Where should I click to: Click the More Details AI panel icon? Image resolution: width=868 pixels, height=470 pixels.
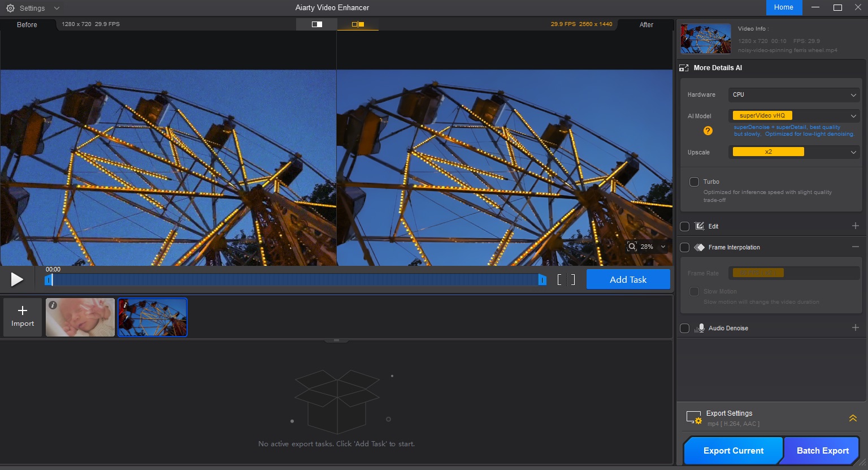point(684,67)
